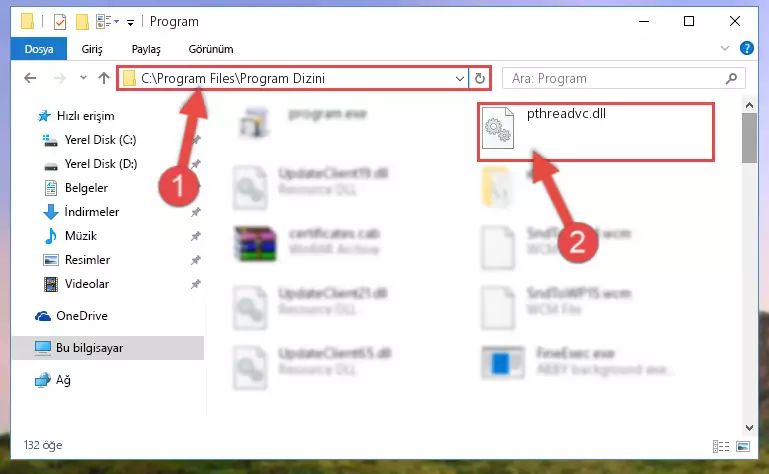The width and height of the screenshot is (769, 474).
Task: Expand the address bar history dropdown
Action: pyautogui.click(x=460, y=79)
